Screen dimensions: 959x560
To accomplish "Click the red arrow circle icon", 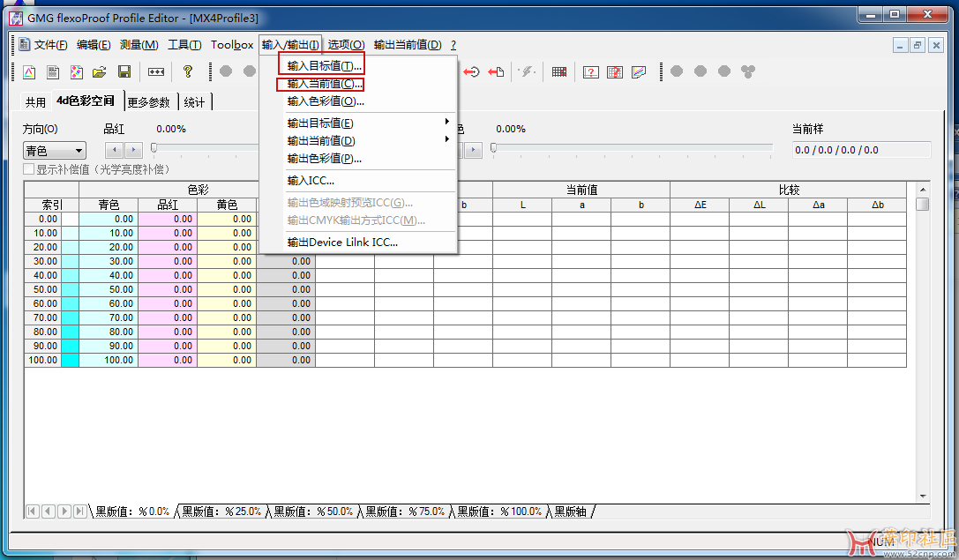I will pos(471,72).
